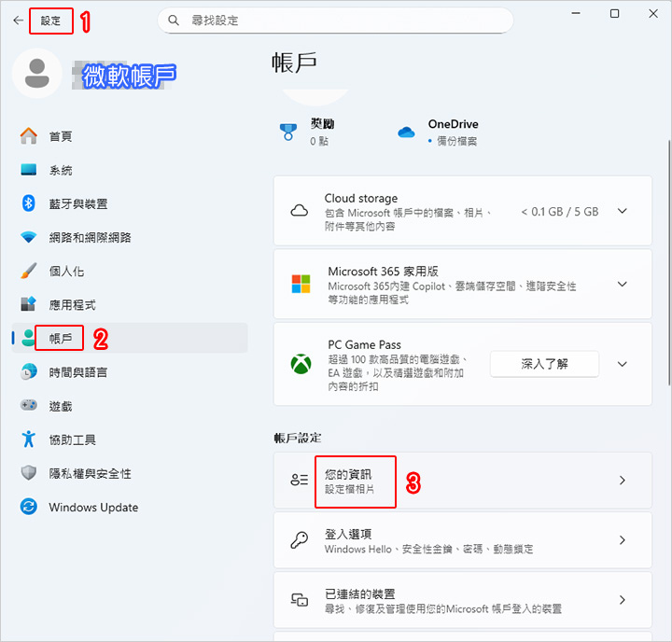
Task: Click the 時間與語言 clock globe icon
Action: (x=29, y=371)
